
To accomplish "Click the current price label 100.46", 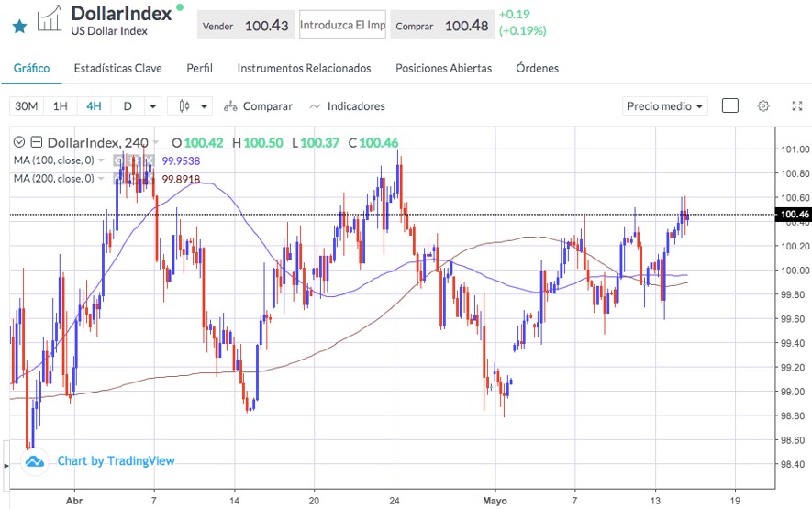I will coord(794,215).
